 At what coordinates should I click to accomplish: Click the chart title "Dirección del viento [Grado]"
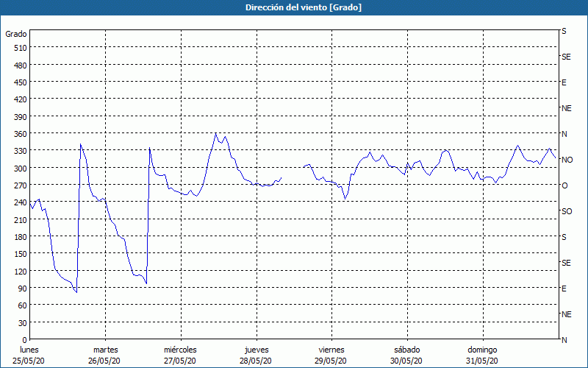pyautogui.click(x=304, y=7)
